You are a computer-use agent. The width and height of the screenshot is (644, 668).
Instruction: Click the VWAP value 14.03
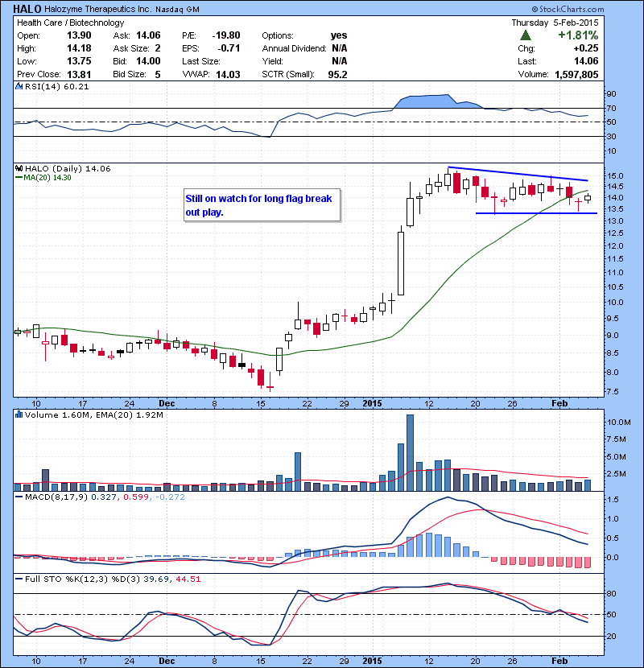pos(228,74)
